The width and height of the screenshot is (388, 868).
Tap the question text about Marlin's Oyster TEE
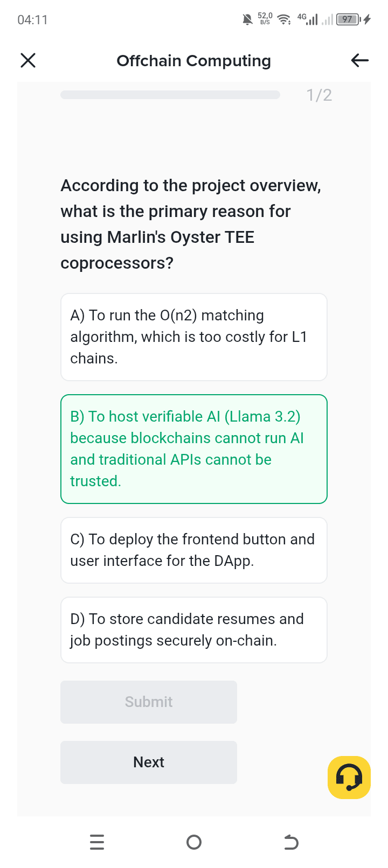coord(191,224)
